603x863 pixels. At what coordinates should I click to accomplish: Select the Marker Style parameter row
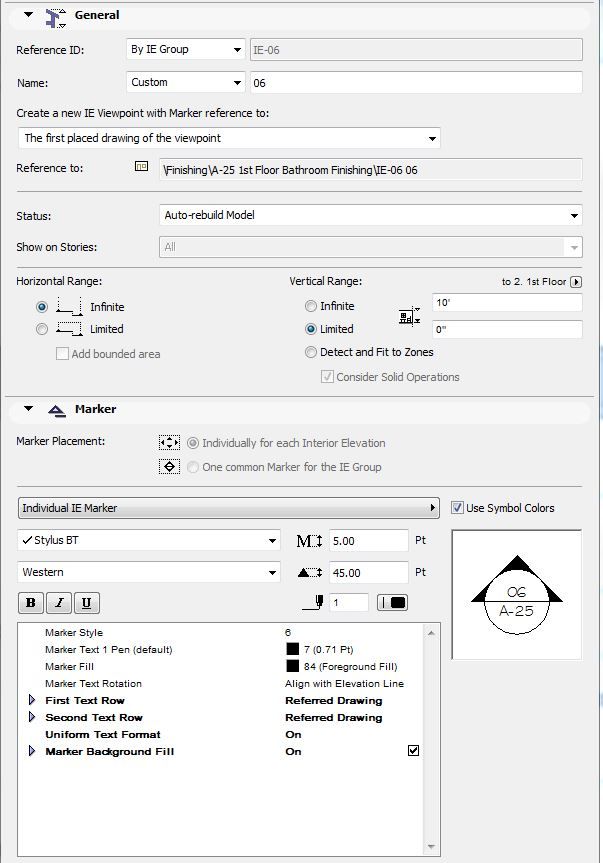pos(222,632)
